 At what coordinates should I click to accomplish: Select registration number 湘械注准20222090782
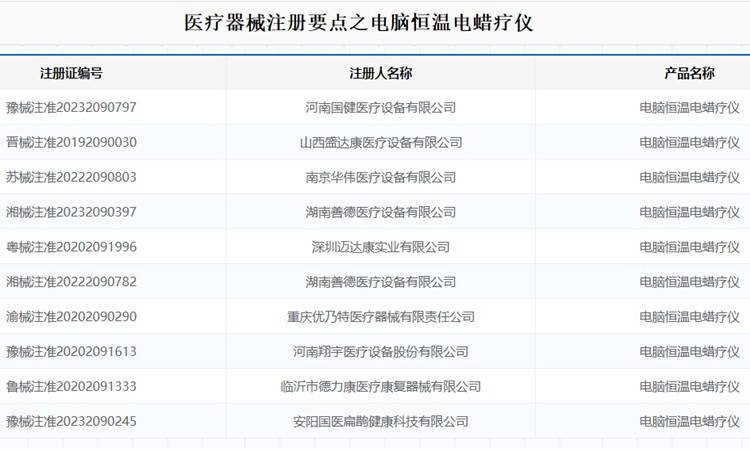(x=71, y=282)
